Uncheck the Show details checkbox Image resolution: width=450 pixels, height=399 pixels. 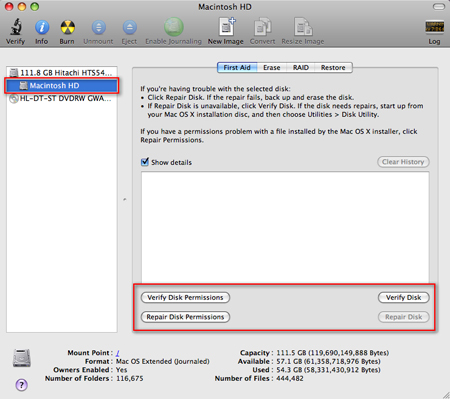[x=145, y=162]
